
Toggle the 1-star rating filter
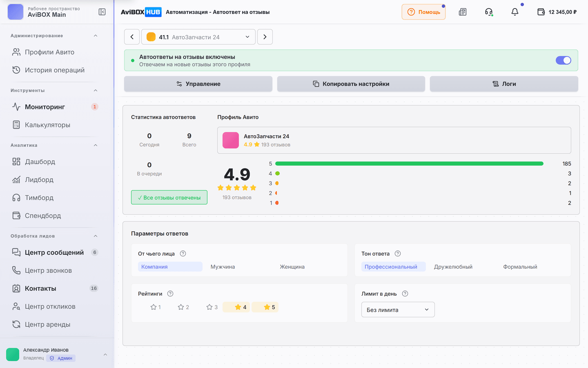(x=155, y=307)
